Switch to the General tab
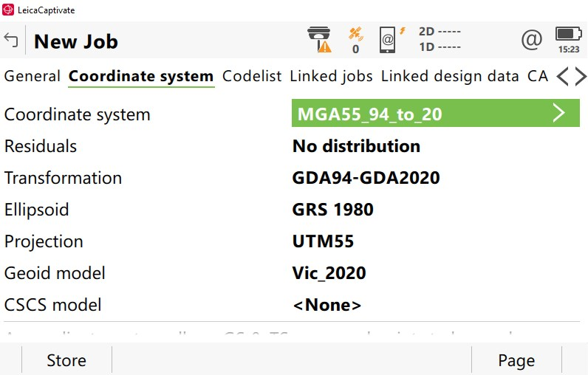The height and width of the screenshot is (375, 588). click(x=33, y=76)
